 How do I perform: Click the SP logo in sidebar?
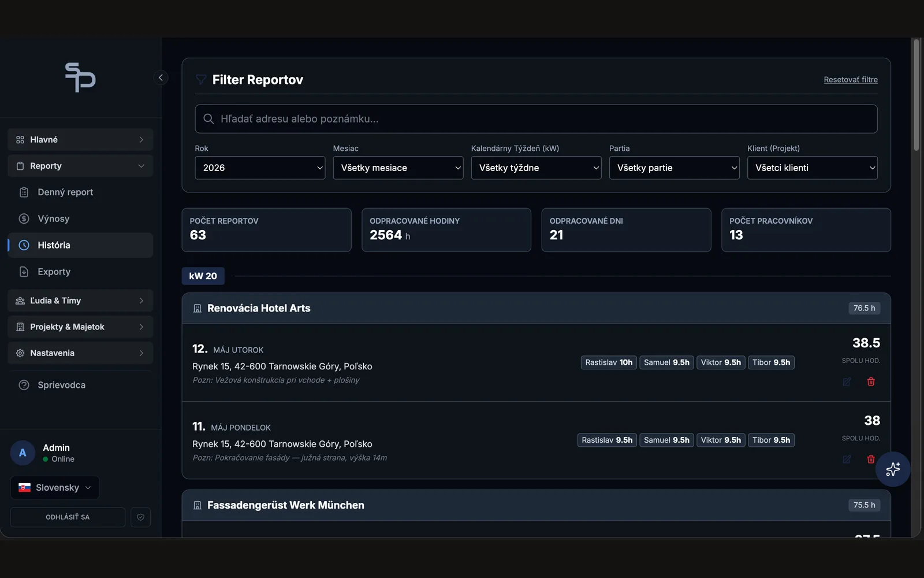[80, 77]
